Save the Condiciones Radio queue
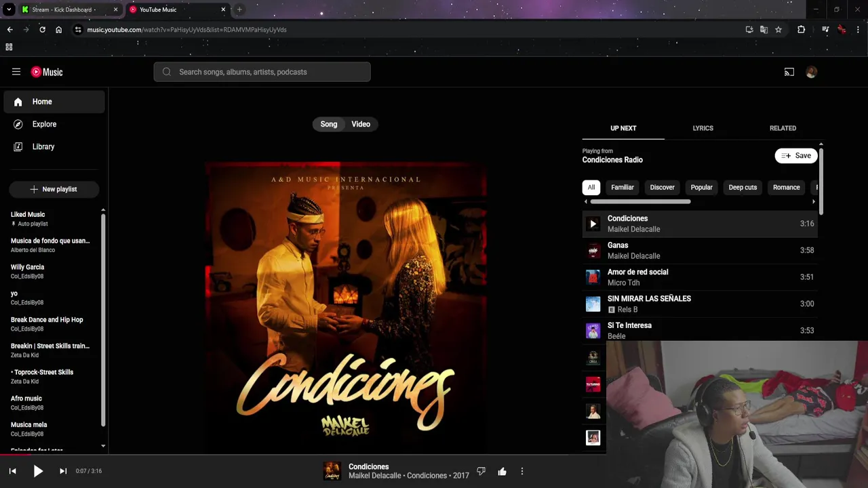The width and height of the screenshot is (868, 488). tap(796, 156)
